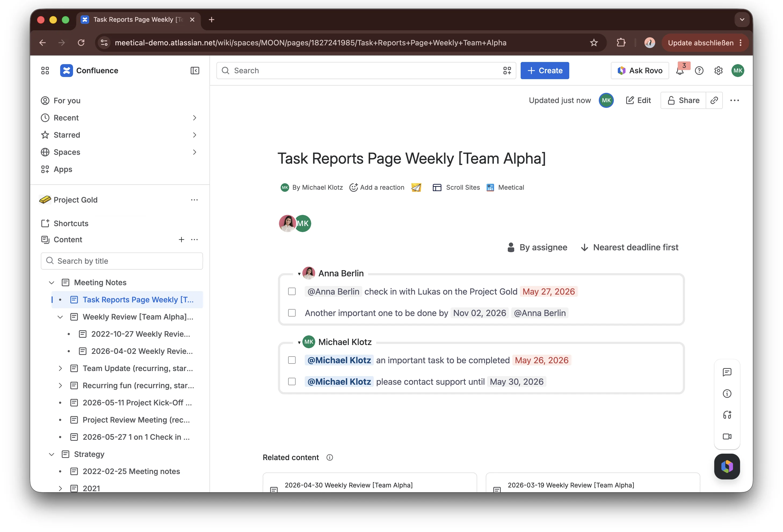The height and width of the screenshot is (532, 783).
Task: Open Apps in the sidebar
Action: tap(63, 169)
